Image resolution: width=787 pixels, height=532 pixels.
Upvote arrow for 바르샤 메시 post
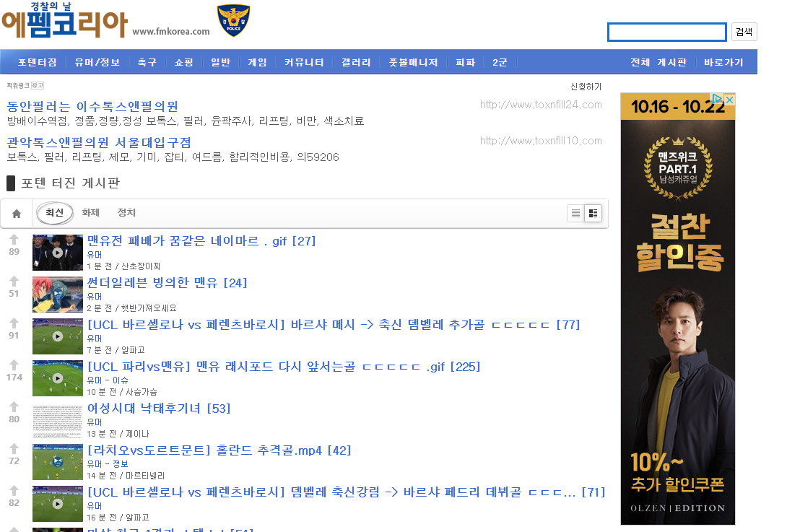point(14,323)
